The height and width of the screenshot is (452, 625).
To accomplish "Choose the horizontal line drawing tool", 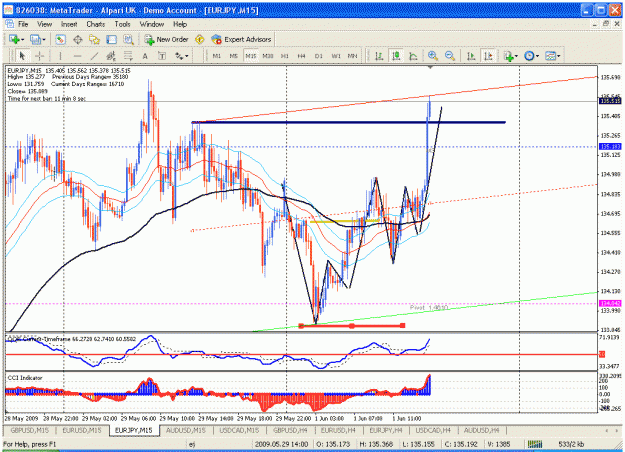I will 77,56.
